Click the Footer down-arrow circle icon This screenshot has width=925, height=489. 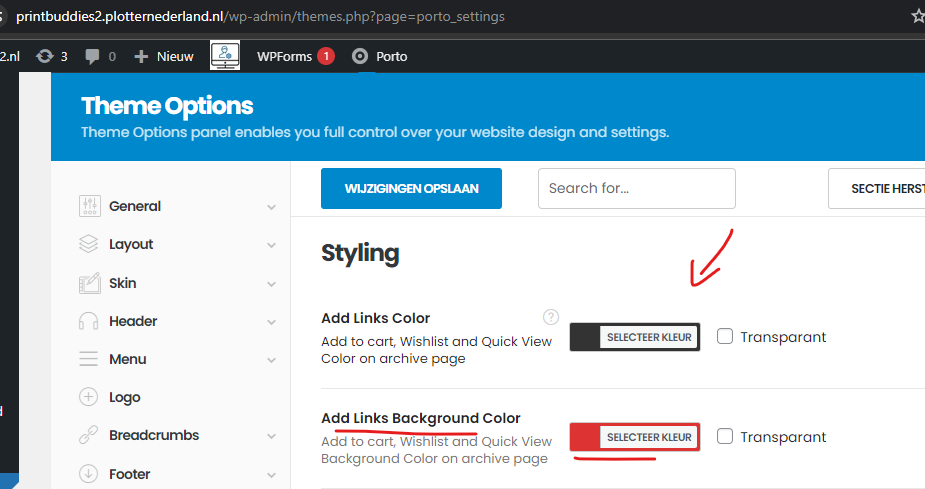(x=88, y=474)
